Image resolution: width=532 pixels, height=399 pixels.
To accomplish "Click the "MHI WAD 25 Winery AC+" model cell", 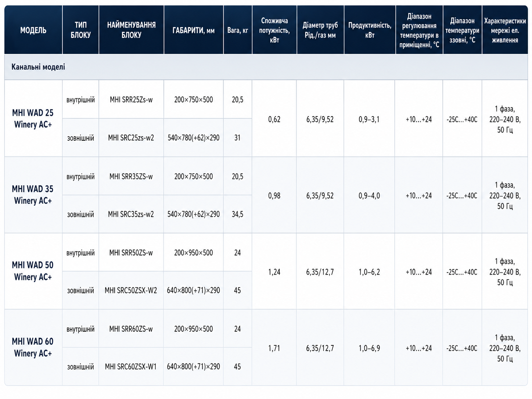I will pyautogui.click(x=33, y=118).
